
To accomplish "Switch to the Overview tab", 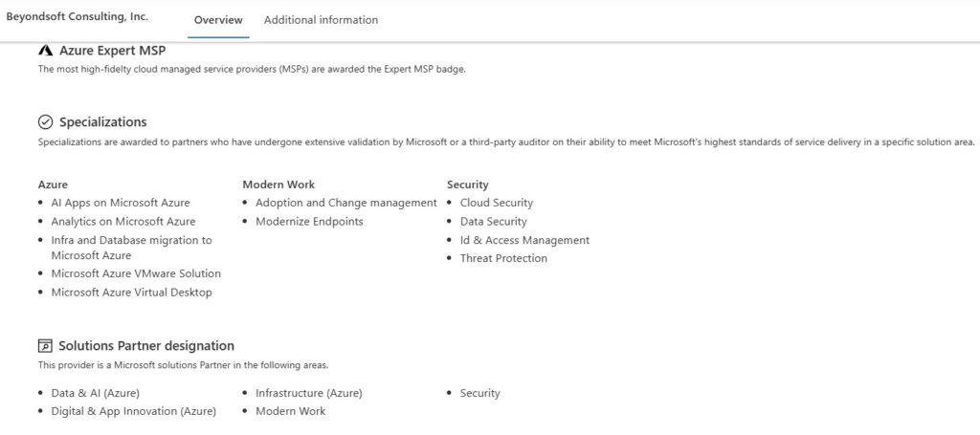I will [218, 20].
